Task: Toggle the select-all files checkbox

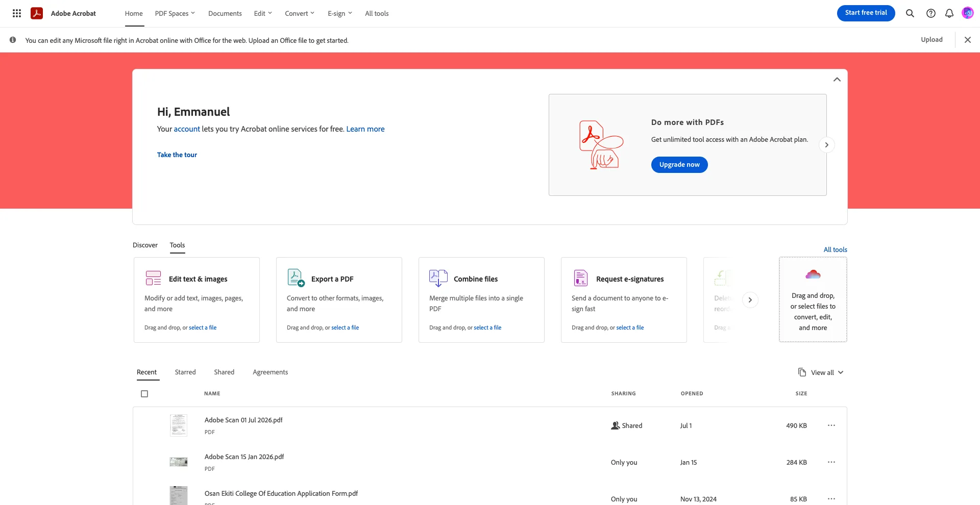Action: [x=144, y=394]
